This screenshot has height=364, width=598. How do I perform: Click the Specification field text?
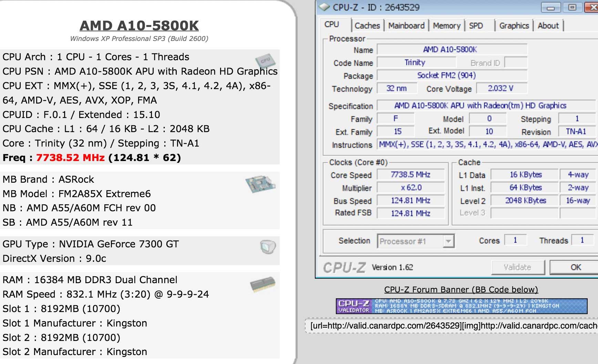coord(486,106)
